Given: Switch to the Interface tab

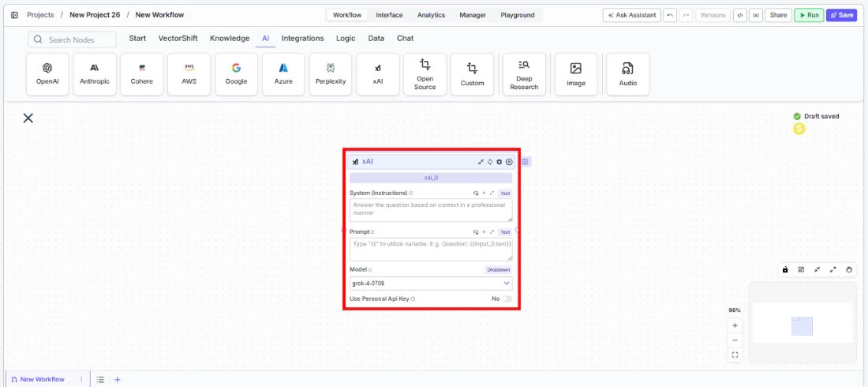Looking at the screenshot, I should [389, 15].
